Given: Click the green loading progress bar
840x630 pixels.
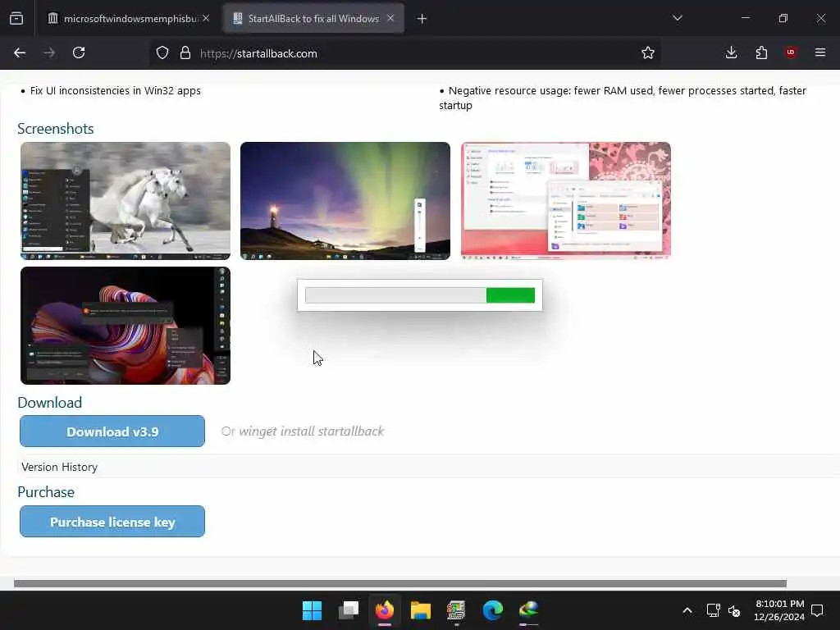Looking at the screenshot, I should coord(420,295).
